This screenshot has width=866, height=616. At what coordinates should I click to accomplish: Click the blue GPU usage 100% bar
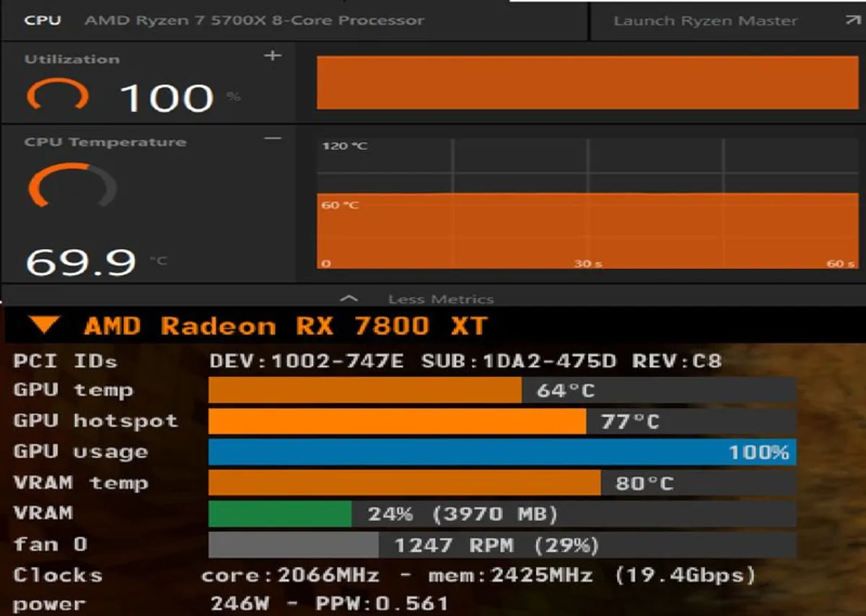pos(502,452)
